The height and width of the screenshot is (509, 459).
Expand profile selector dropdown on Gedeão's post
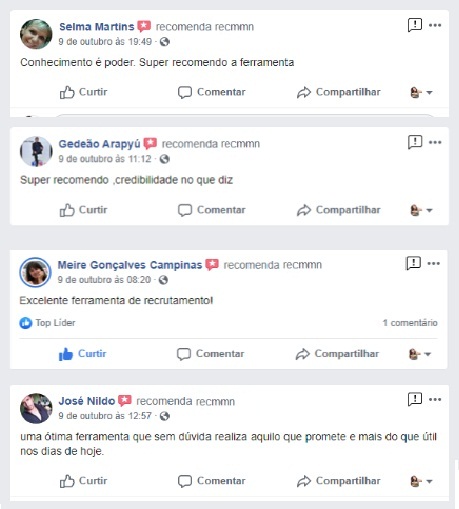click(x=421, y=210)
